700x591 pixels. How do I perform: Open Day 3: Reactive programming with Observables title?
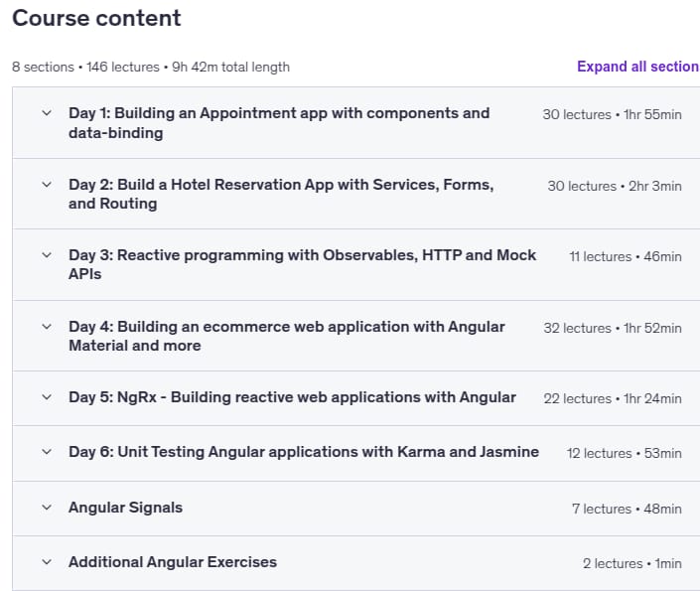(302, 264)
